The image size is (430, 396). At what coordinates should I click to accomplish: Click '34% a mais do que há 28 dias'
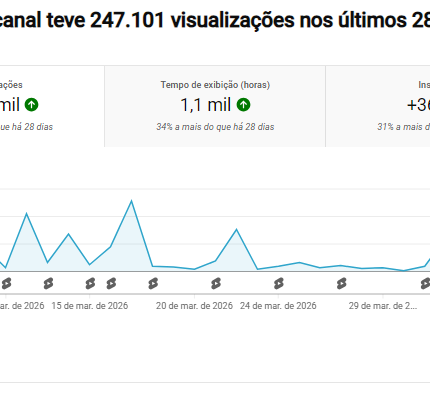(x=215, y=127)
